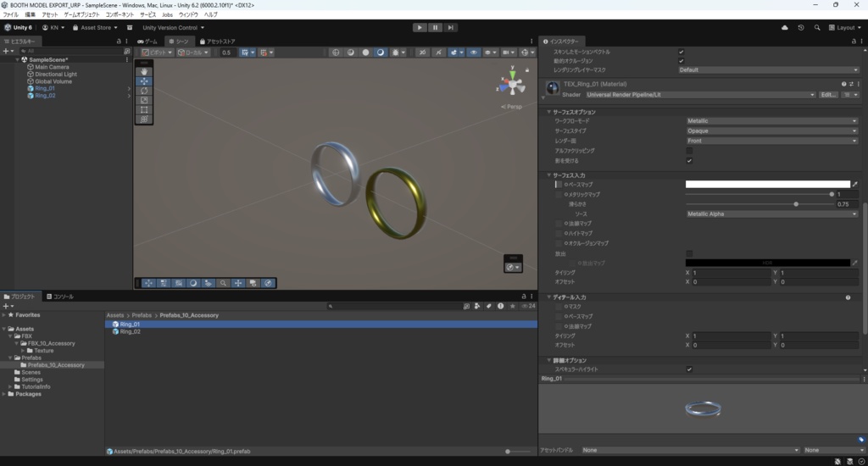Select the Hand view tool

tap(144, 71)
